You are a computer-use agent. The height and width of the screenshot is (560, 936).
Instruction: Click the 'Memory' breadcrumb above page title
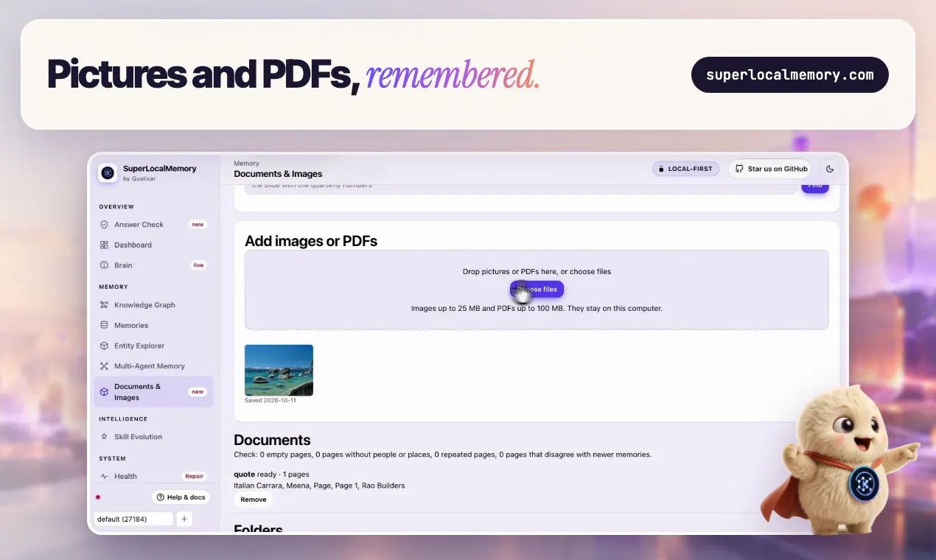coord(246,164)
